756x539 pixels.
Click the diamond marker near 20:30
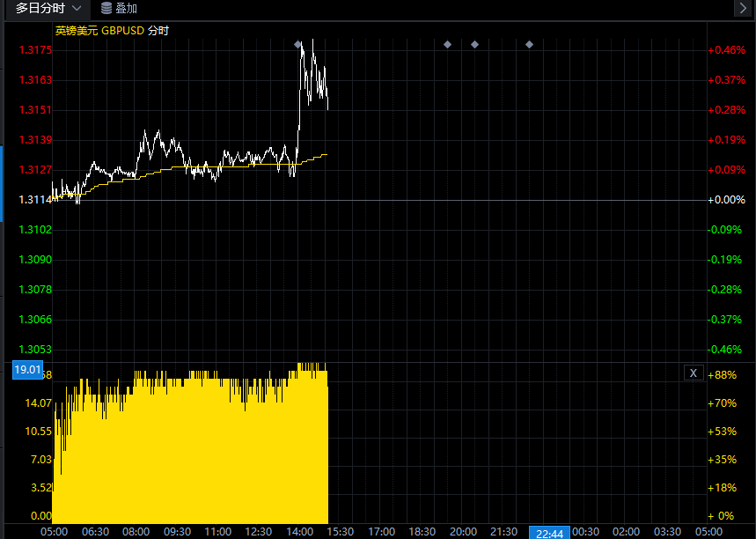[474, 44]
